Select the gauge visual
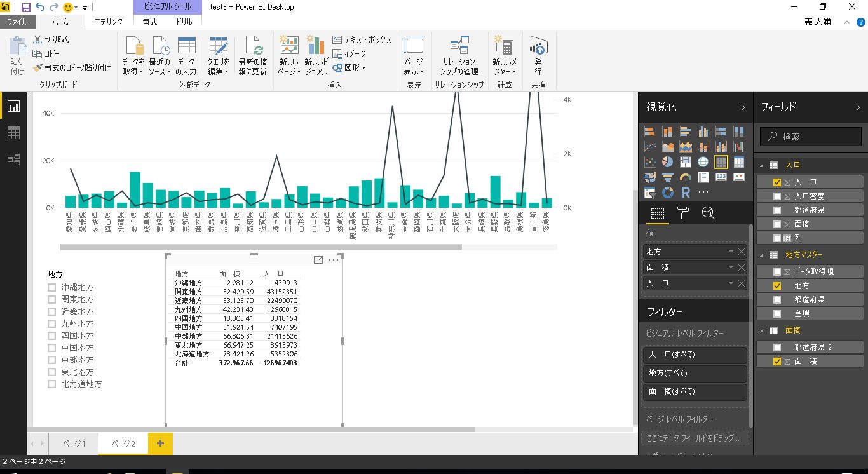This screenshot has width=868, height=474. [x=686, y=177]
